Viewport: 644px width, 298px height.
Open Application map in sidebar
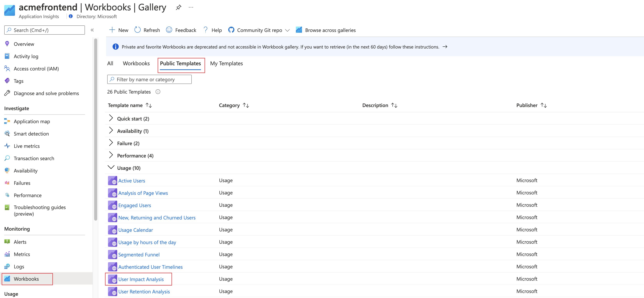(x=32, y=121)
